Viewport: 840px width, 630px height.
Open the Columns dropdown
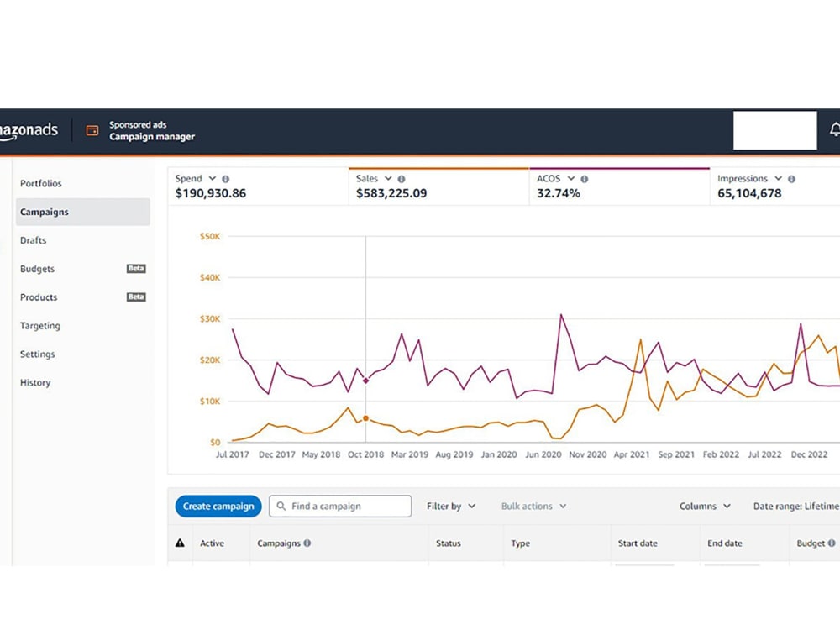(x=705, y=506)
